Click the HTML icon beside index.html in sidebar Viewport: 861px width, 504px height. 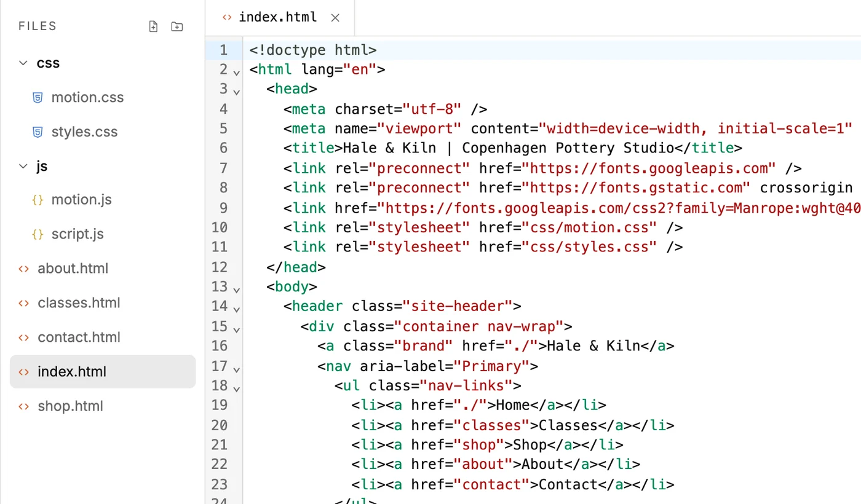[x=24, y=372]
